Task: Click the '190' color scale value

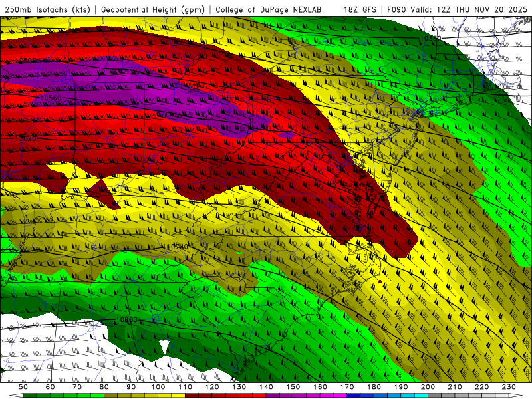Action: [401, 387]
